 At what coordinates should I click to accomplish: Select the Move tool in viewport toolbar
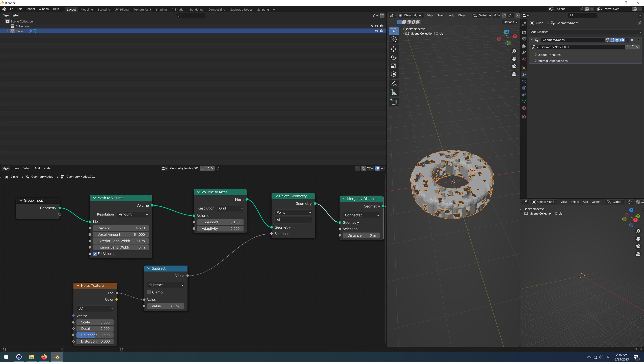(x=393, y=49)
